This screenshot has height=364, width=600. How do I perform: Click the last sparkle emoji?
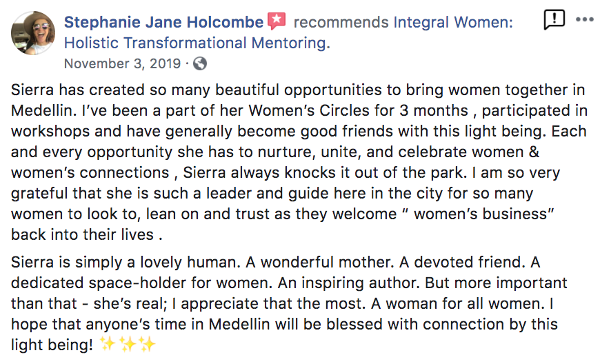148,344
